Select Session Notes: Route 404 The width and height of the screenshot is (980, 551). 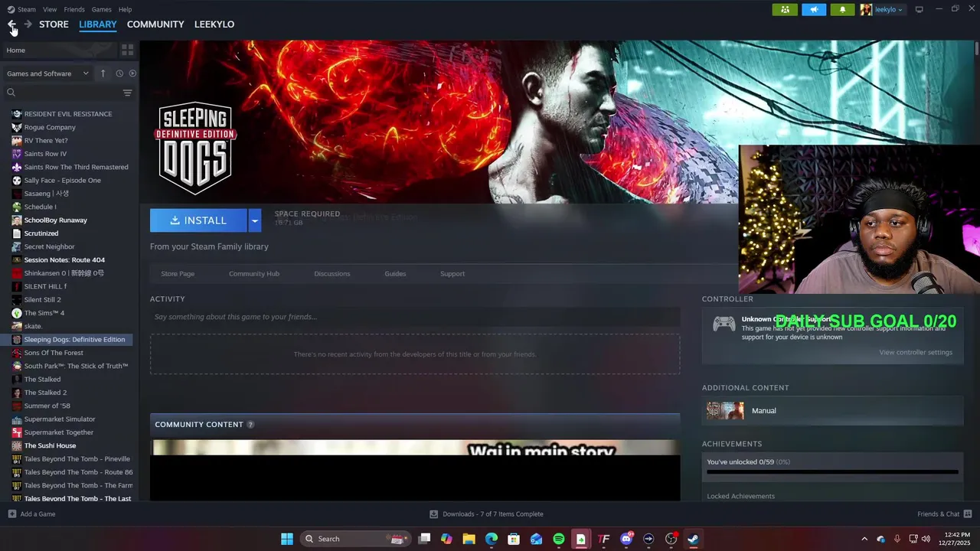pyautogui.click(x=64, y=260)
